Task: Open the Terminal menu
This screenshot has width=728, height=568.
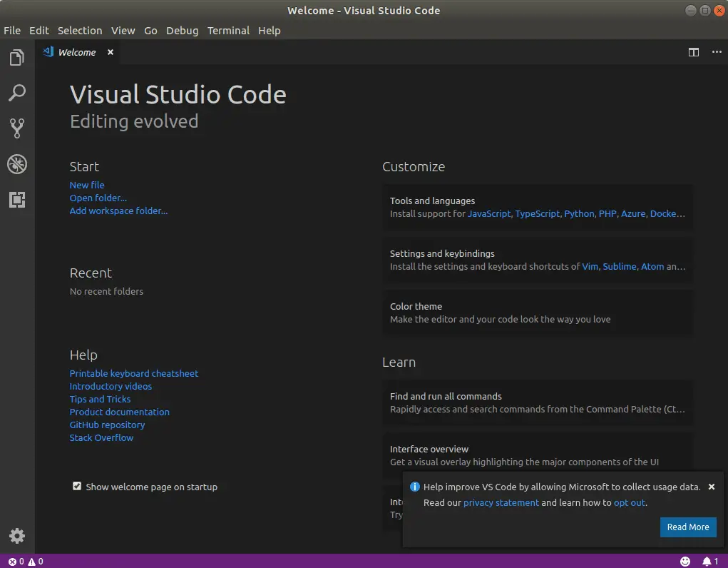Action: pos(228,31)
